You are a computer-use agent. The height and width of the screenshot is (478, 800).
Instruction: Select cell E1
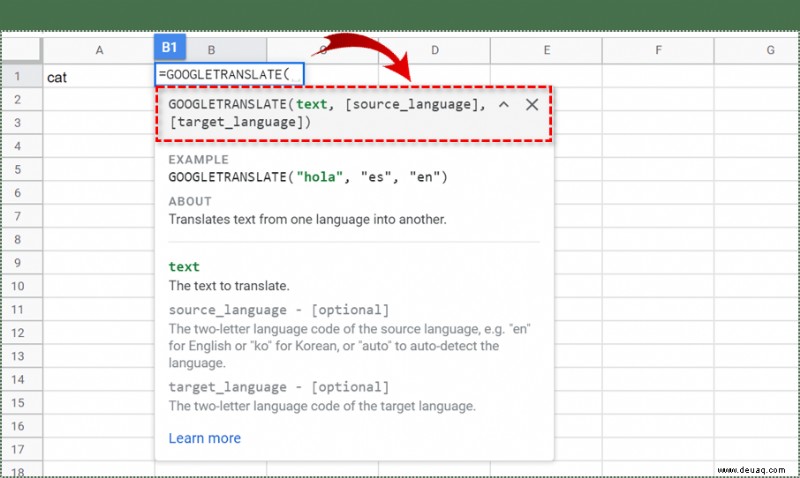click(x=546, y=77)
